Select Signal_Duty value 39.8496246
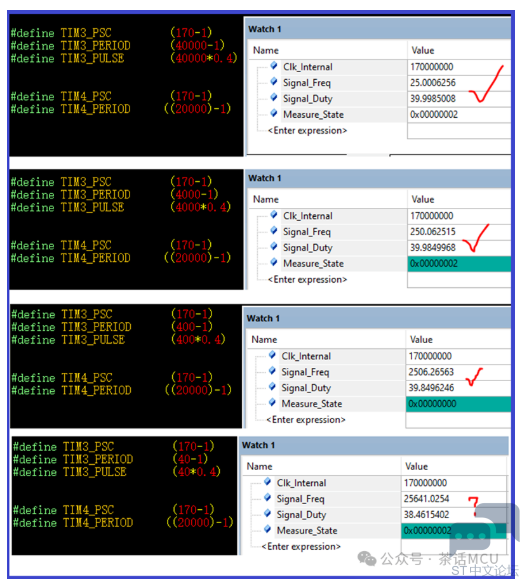This screenshot has height=586, width=528. coord(431,388)
